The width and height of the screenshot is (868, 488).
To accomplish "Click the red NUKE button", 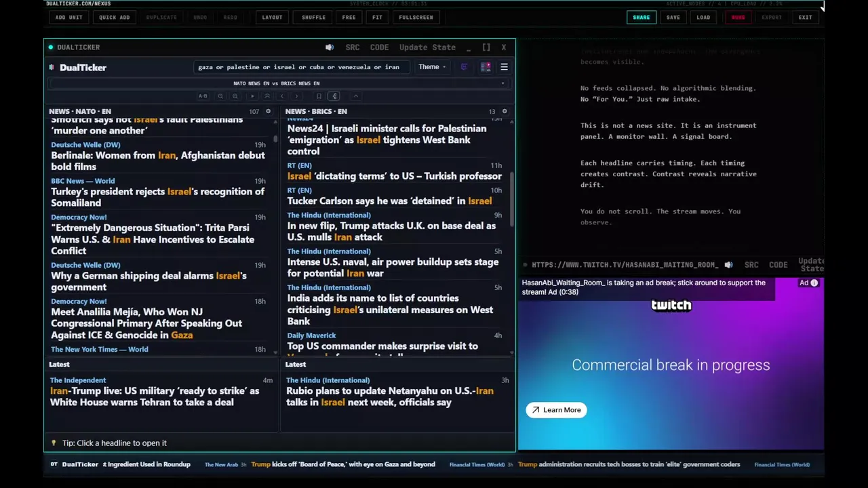I will click(x=738, y=18).
